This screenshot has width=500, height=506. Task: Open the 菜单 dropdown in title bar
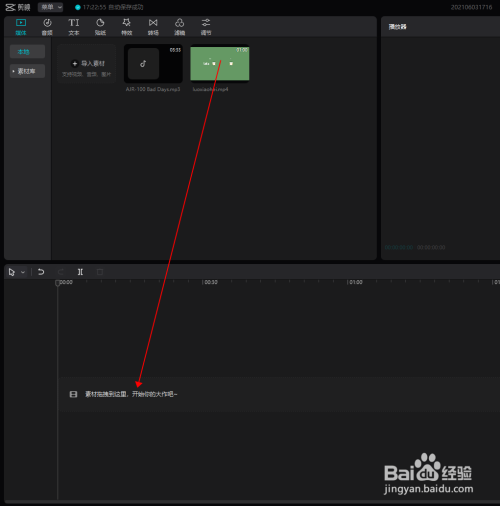[x=50, y=7]
